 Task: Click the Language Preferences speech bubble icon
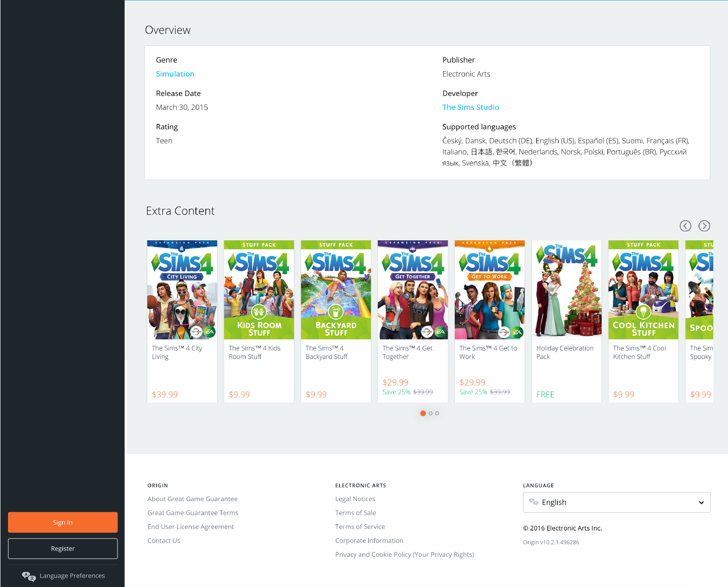(29, 576)
